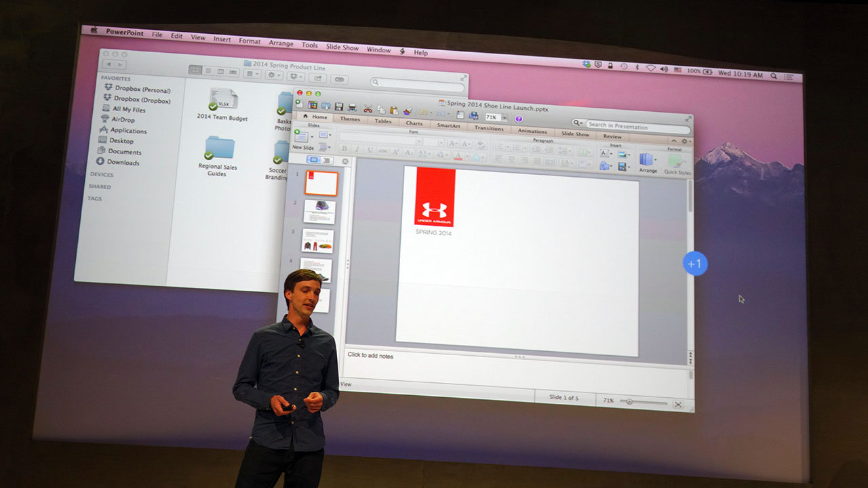
Task: Go back in the Finder window
Action: click(x=108, y=64)
